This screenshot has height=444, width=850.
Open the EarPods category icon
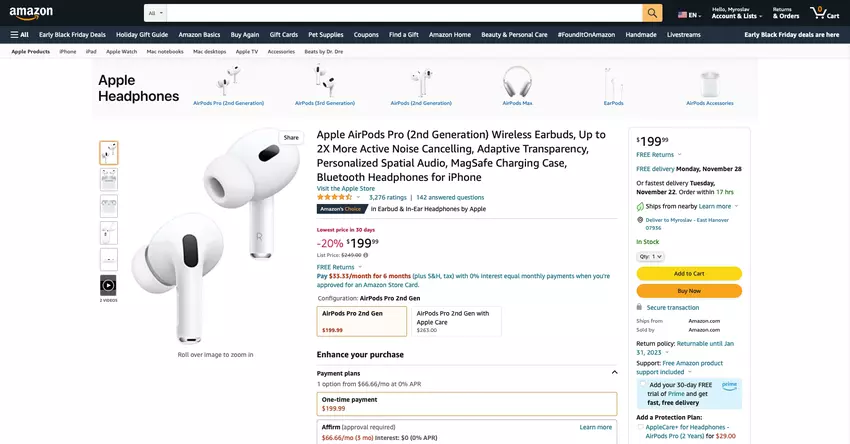[x=613, y=84]
